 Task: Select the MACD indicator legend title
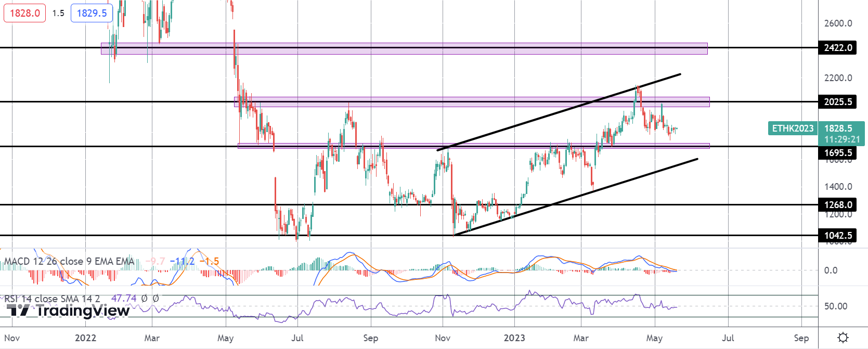69,261
